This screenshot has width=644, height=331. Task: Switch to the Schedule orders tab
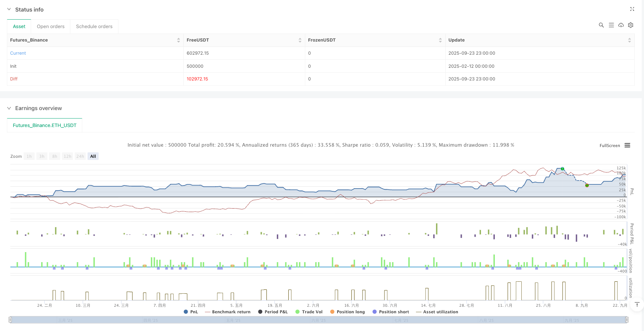click(x=94, y=27)
